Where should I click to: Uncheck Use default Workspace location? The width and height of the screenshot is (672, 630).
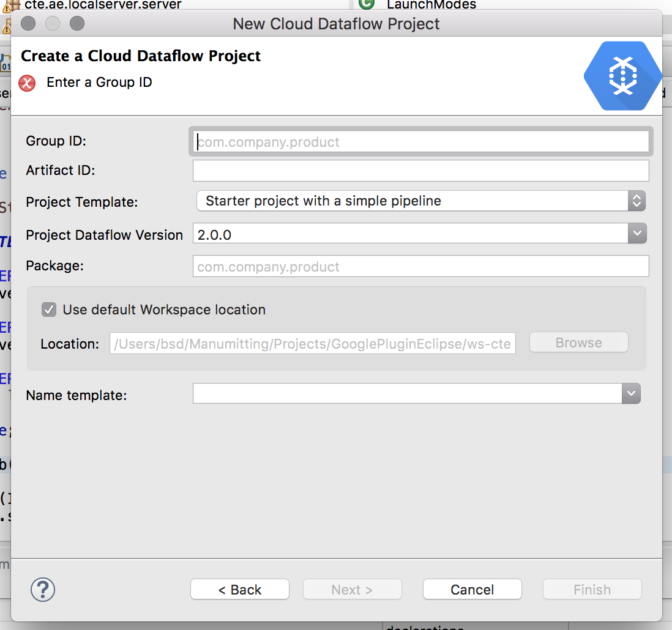coord(49,309)
